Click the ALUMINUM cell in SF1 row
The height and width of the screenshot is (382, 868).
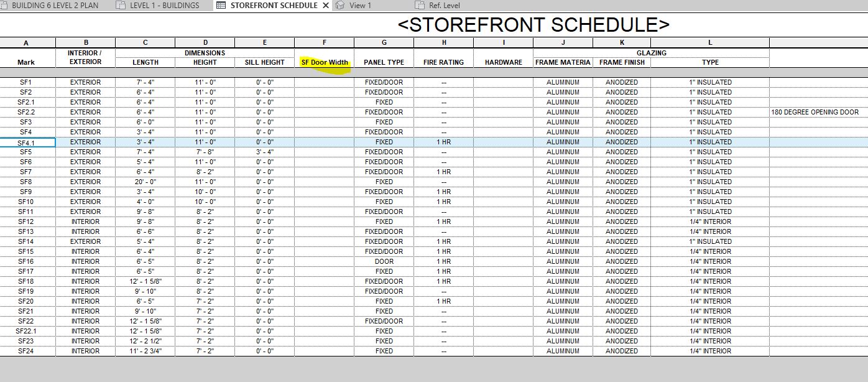point(563,82)
